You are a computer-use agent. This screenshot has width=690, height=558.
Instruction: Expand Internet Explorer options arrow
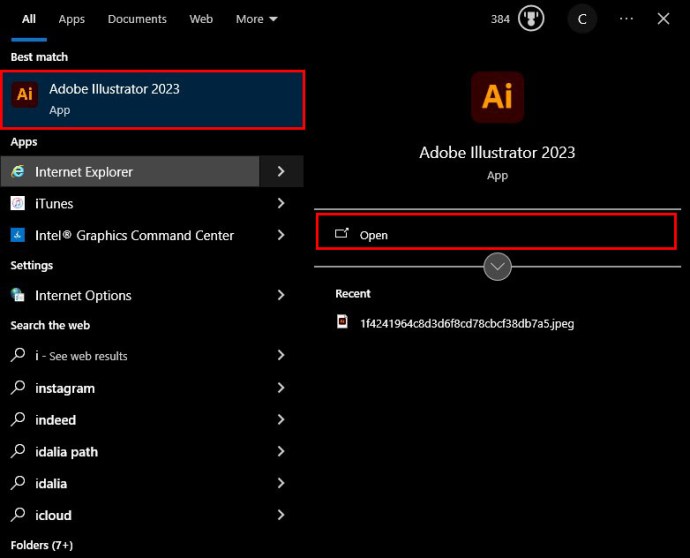pyautogui.click(x=281, y=172)
